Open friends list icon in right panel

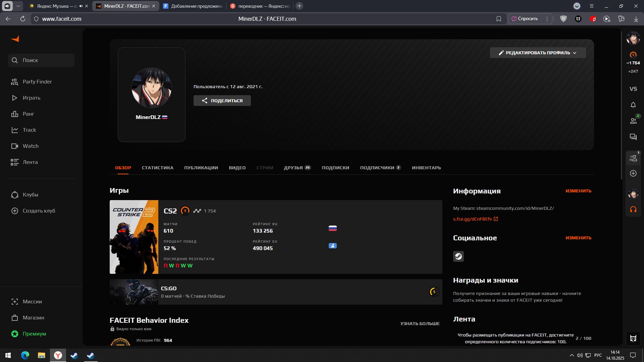(633, 121)
